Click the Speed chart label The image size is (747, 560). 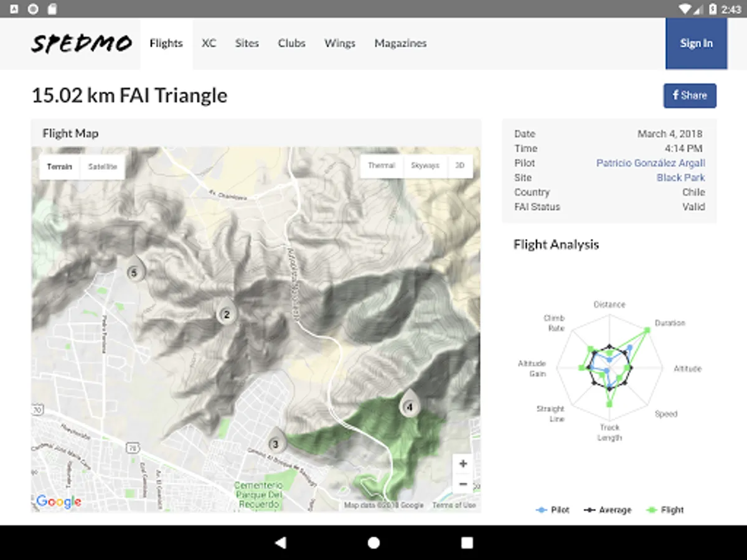point(666,414)
